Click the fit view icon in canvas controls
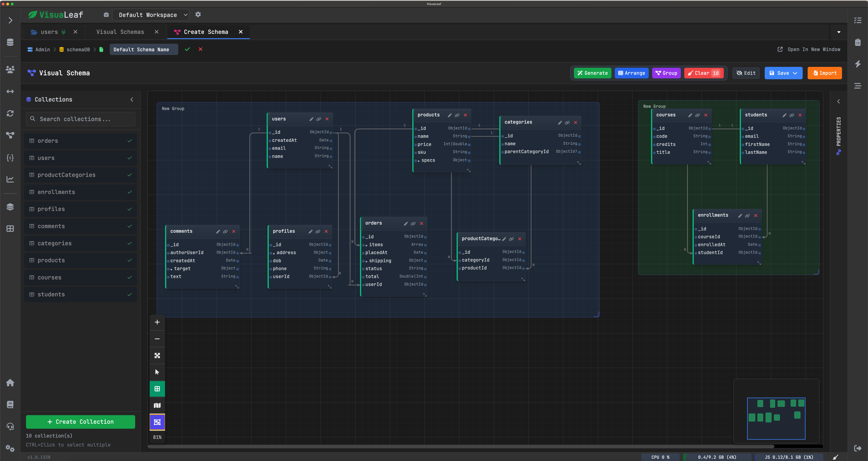Viewport: 868px width, 461px height. pyautogui.click(x=157, y=356)
